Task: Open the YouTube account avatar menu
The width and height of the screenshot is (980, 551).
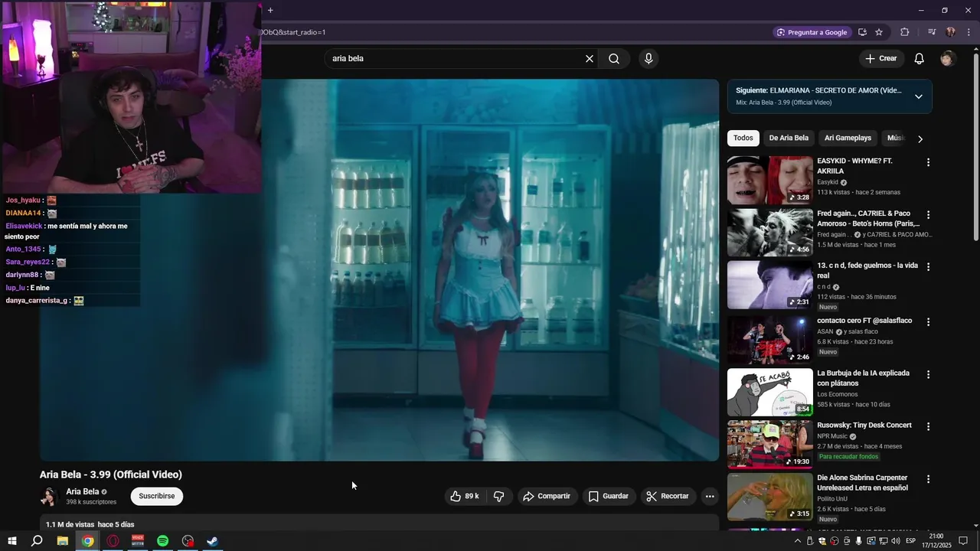Action: 948,59
